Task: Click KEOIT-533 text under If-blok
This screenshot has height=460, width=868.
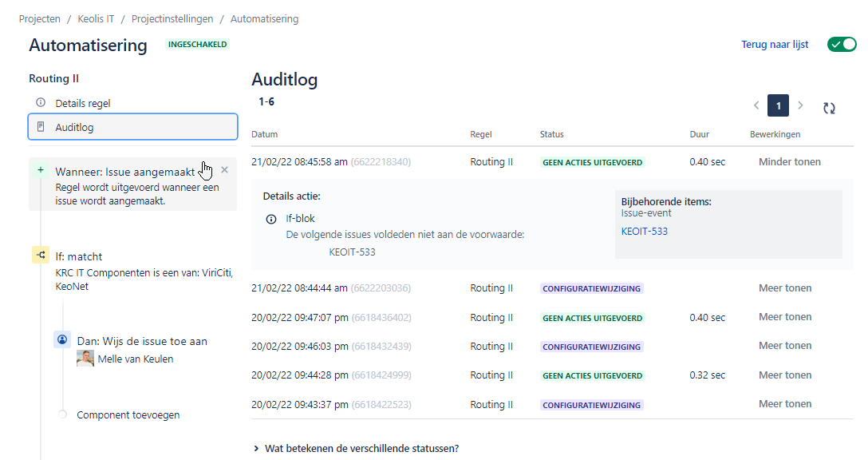Action: 352,252
